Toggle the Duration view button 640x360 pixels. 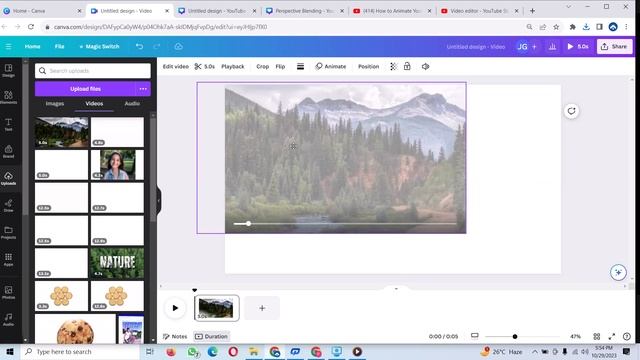point(211,336)
